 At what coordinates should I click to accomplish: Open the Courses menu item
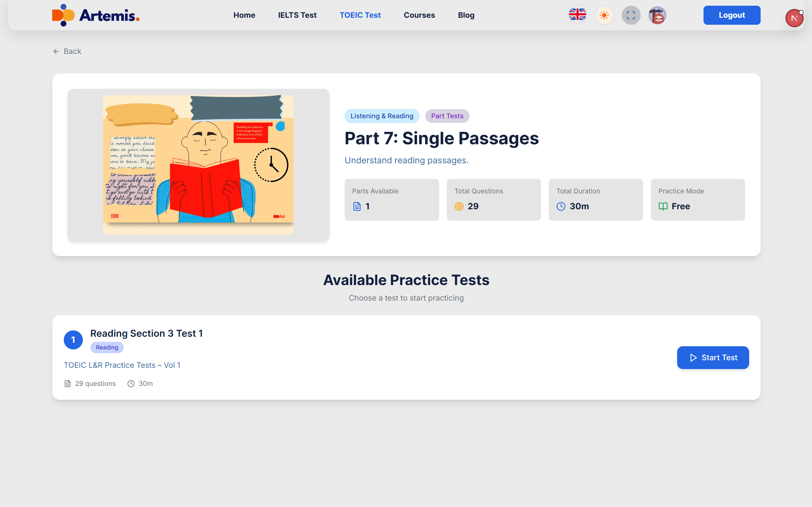419,15
